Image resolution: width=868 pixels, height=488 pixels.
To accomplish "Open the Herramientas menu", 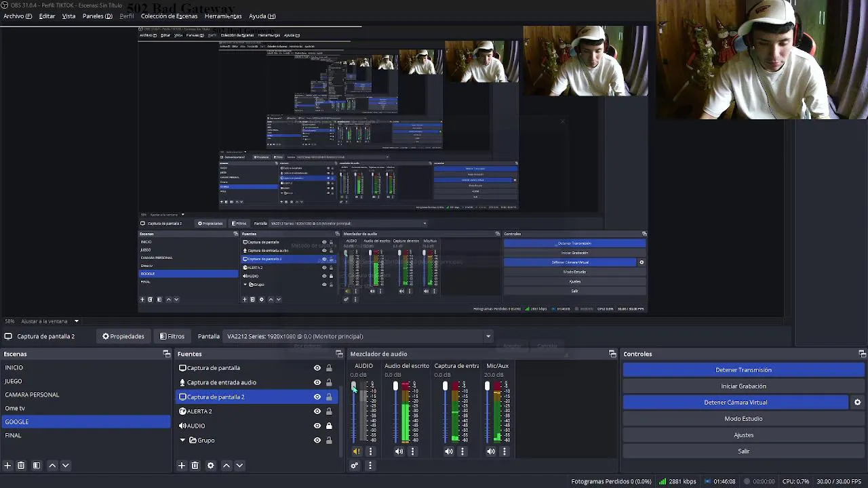I will pos(223,16).
